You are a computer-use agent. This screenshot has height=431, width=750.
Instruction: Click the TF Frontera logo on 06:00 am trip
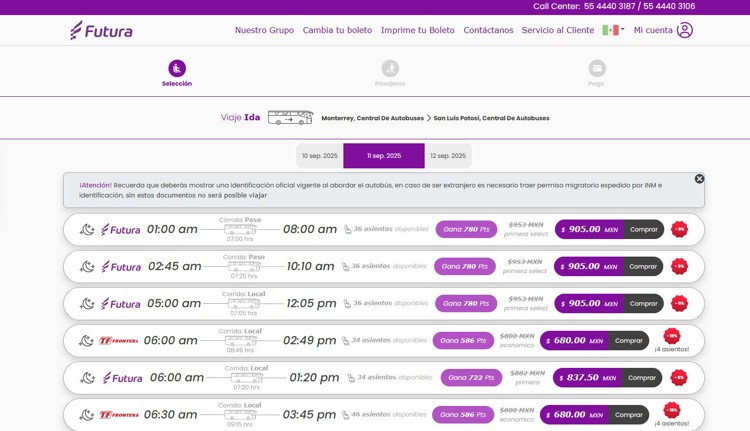[119, 341]
